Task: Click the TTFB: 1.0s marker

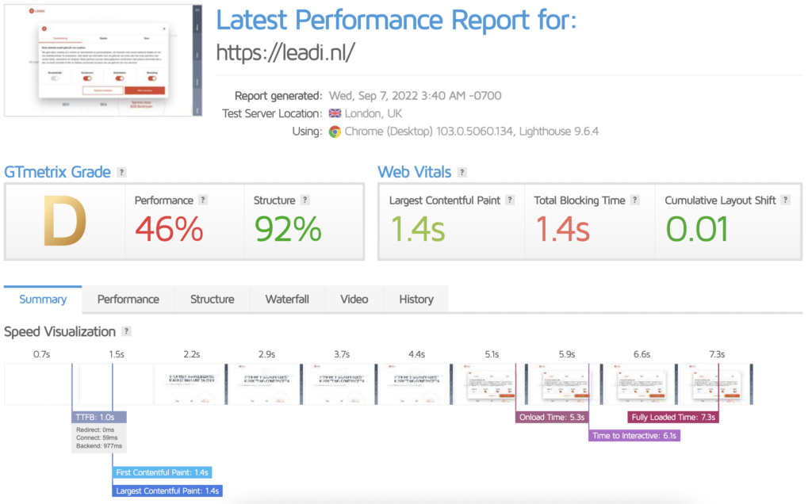Action: 99,417
